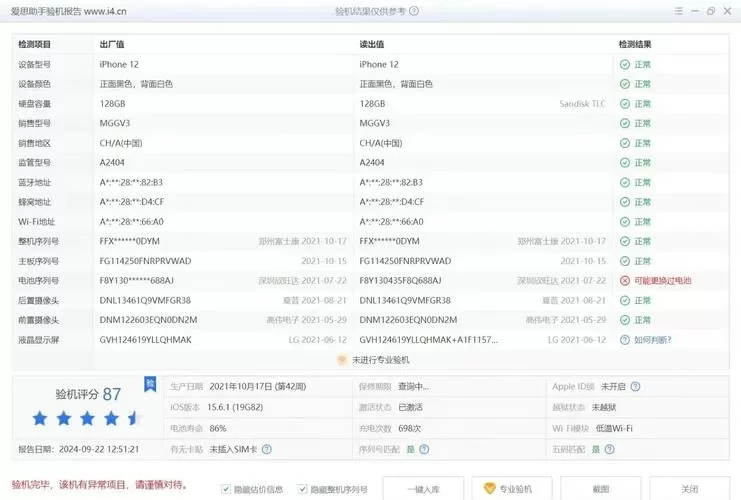Open the 如何判断? link
Image resolution: width=741 pixels, height=500 pixels.
(x=653, y=340)
